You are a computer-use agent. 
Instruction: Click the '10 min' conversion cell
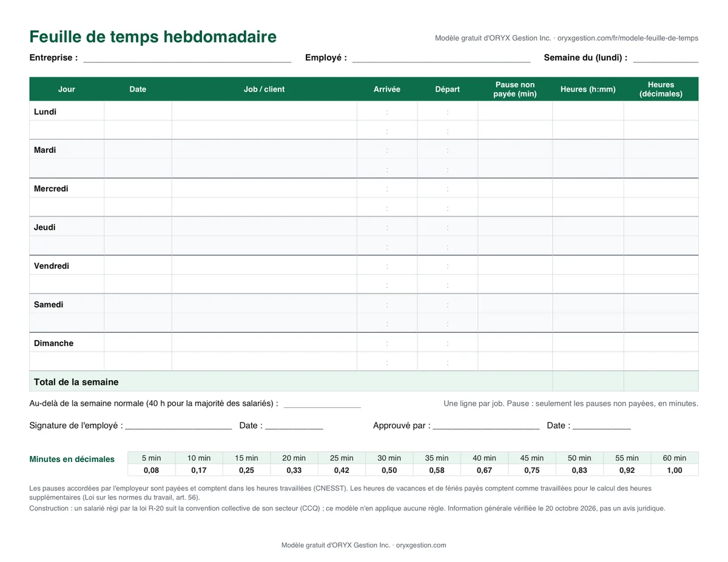click(199, 458)
